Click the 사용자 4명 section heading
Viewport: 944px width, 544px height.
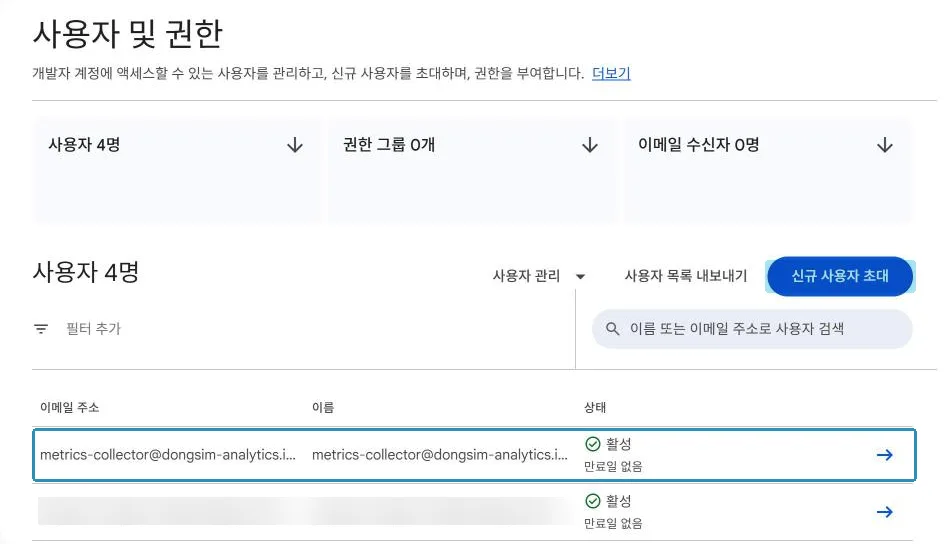click(x=85, y=272)
